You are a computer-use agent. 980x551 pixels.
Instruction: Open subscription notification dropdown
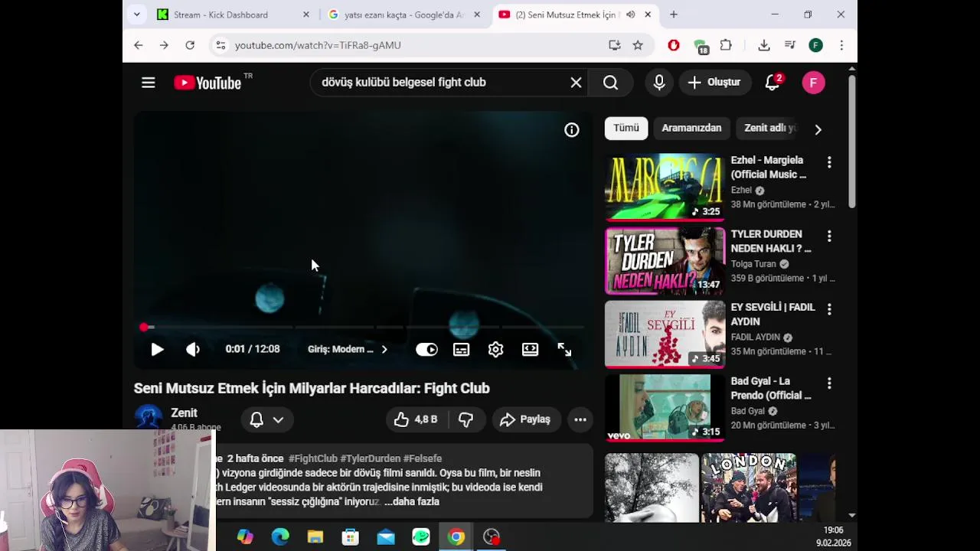(x=266, y=419)
